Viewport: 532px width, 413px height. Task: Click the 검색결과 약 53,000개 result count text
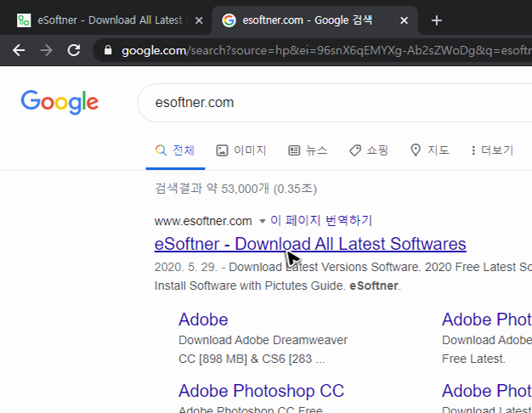click(235, 189)
